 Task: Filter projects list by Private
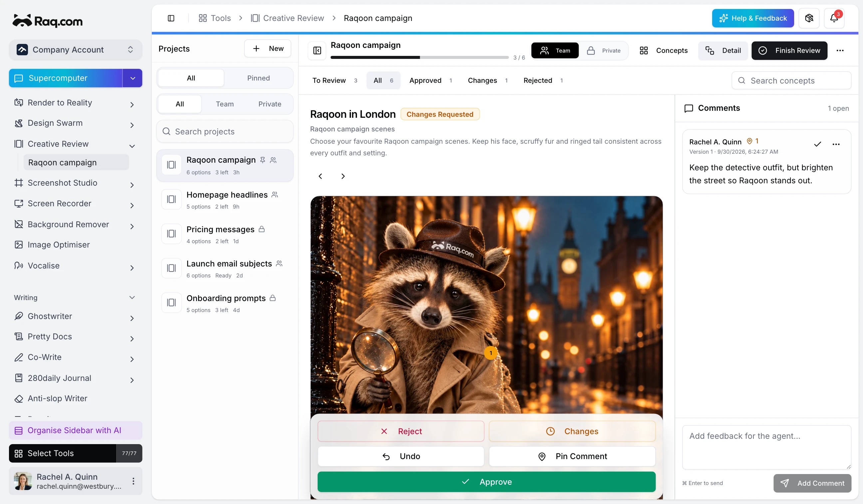click(x=269, y=104)
